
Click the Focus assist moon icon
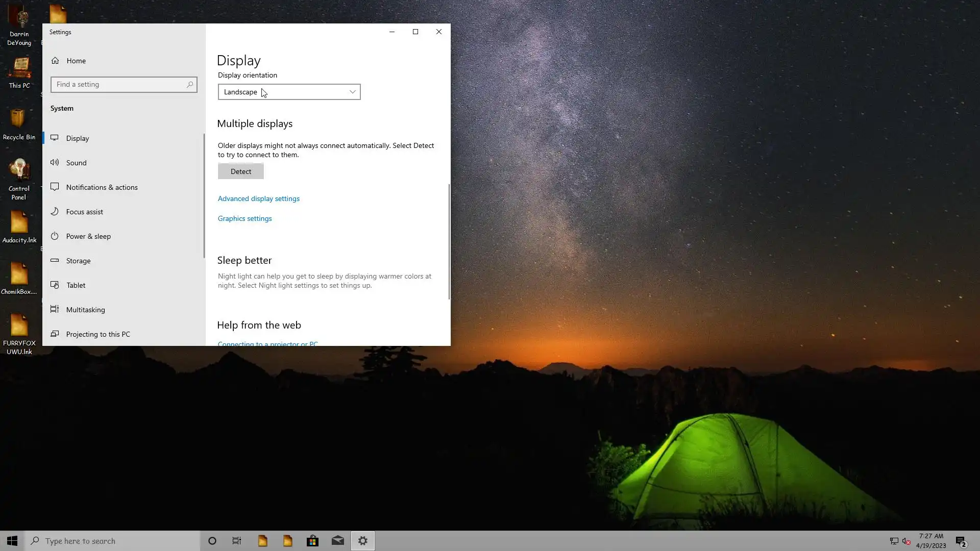pyautogui.click(x=55, y=211)
